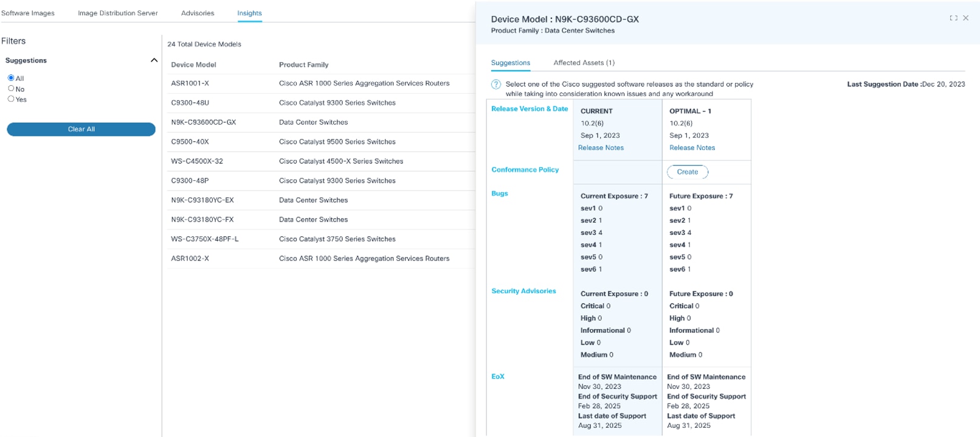Open the Software Images tab
This screenshot has height=437, width=980.
pyautogui.click(x=28, y=13)
